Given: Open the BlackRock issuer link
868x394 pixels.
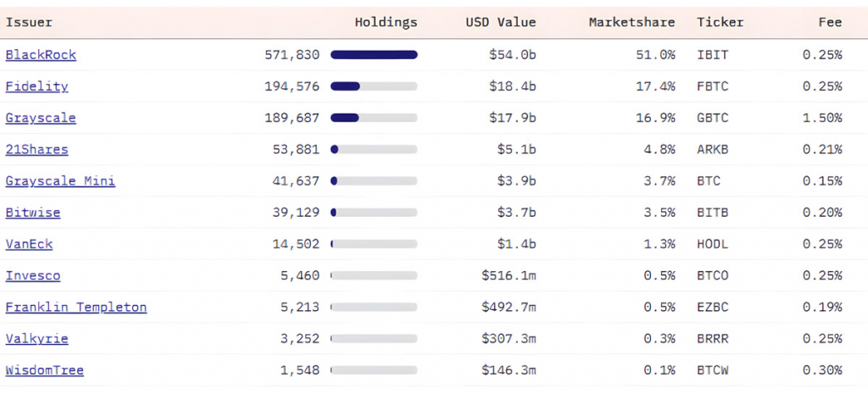Looking at the screenshot, I should 41,55.
